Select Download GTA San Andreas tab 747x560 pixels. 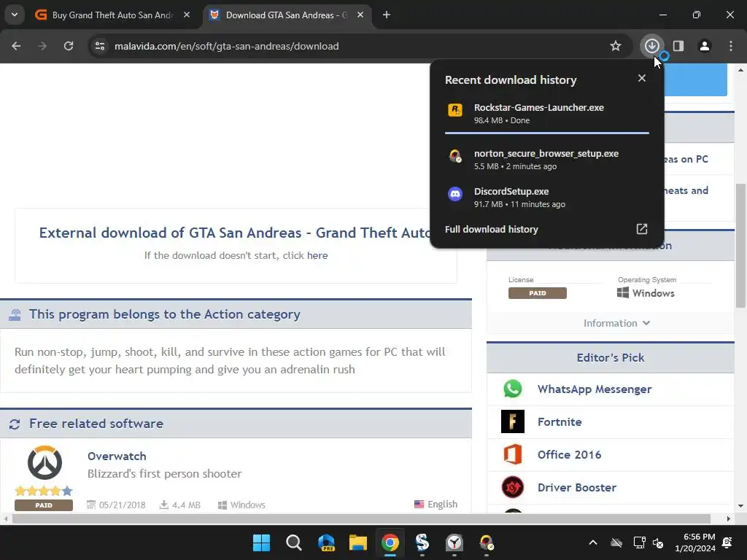(287, 15)
